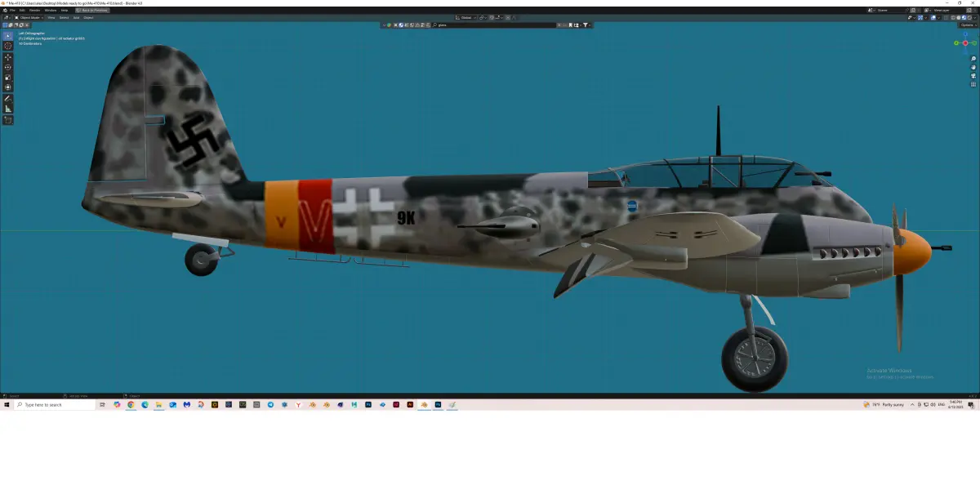Open the viewport View menu
The image size is (980, 481).
click(x=51, y=18)
